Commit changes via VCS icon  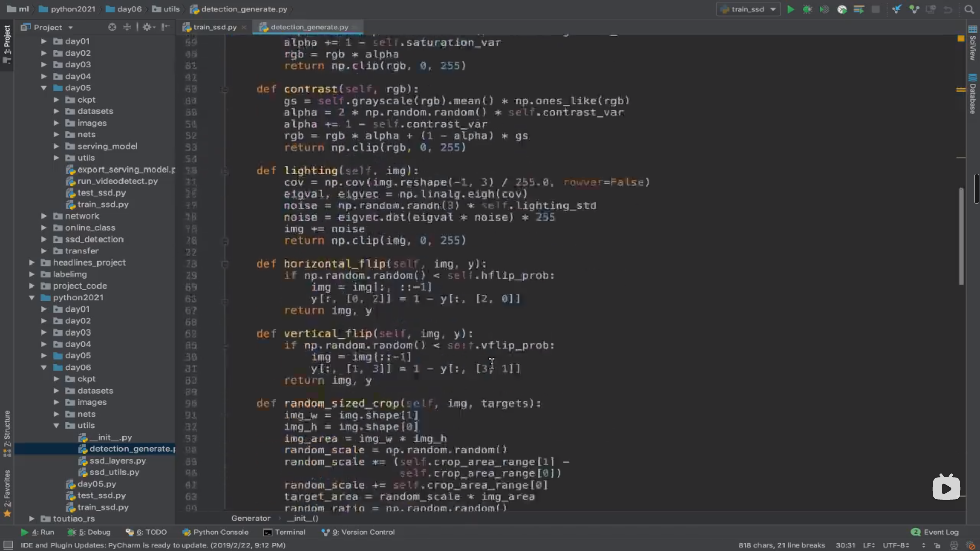tap(914, 9)
